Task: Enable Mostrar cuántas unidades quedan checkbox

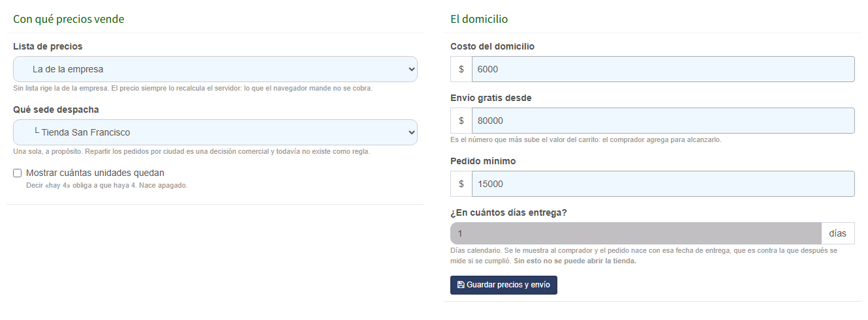Action: pyautogui.click(x=18, y=173)
